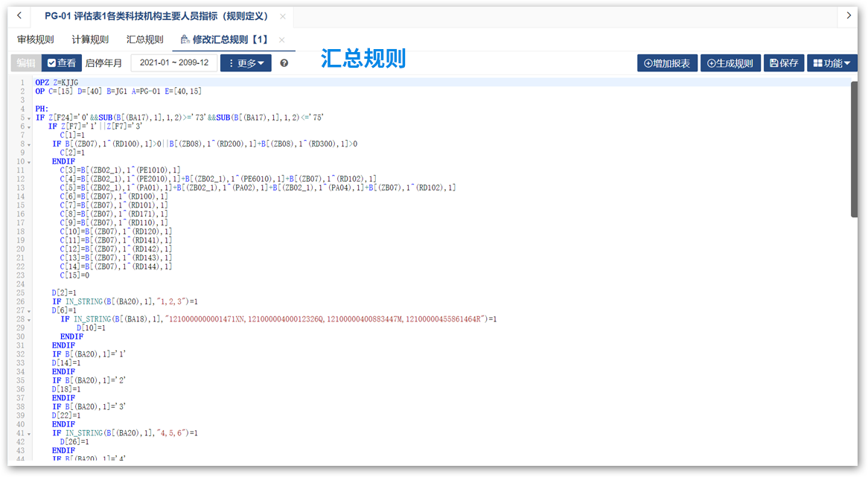
Task: Switch to the 审核规则 tab
Action: click(x=36, y=39)
